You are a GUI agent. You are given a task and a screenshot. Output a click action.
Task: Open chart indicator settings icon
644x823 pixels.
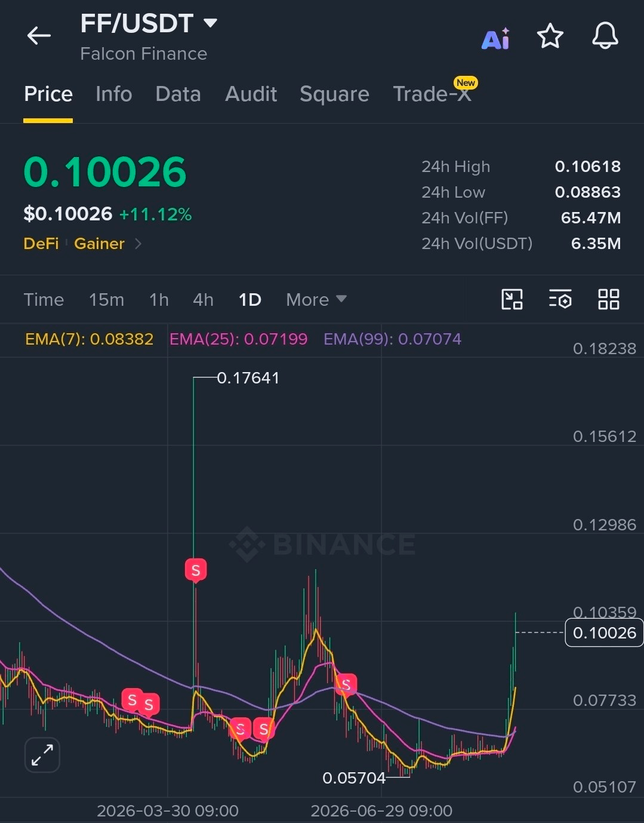(560, 299)
